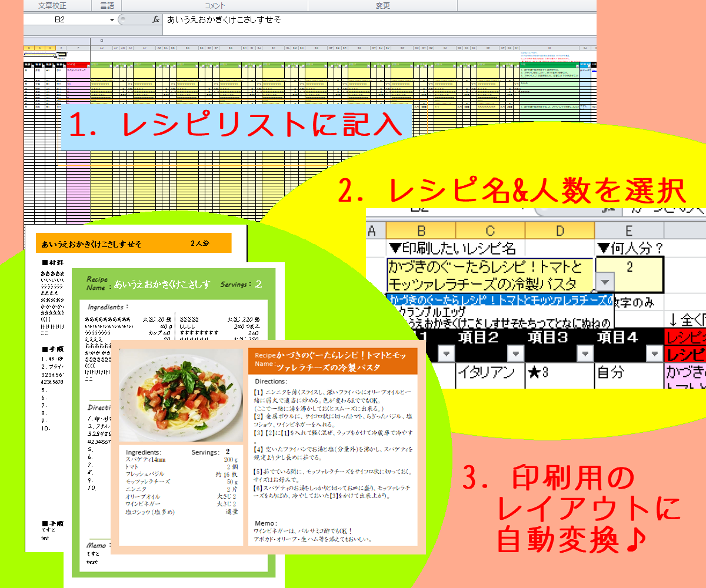Click the orange title bar あいうえおかきくけこさしすせそ 2人分
The height and width of the screenshot is (588, 706).
pyautogui.click(x=134, y=243)
